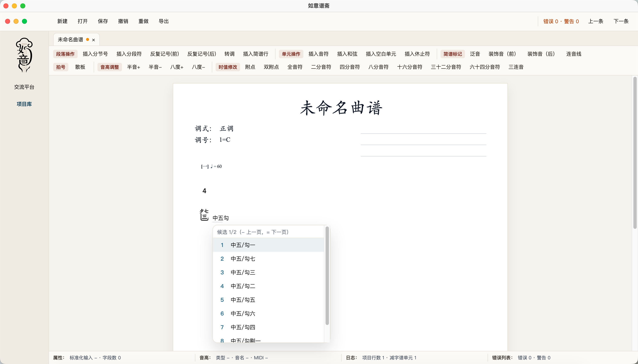Set duration to 八分音符

(378, 67)
